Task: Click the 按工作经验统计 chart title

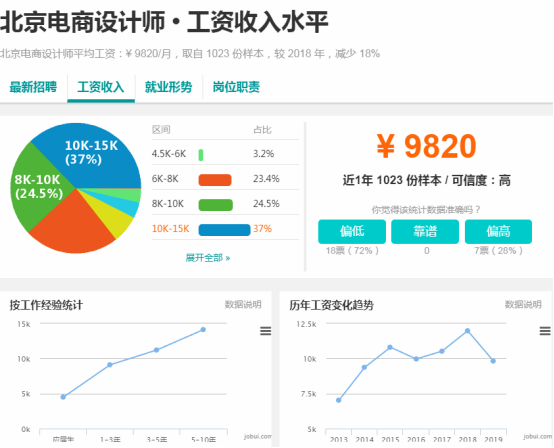Action: point(46,305)
